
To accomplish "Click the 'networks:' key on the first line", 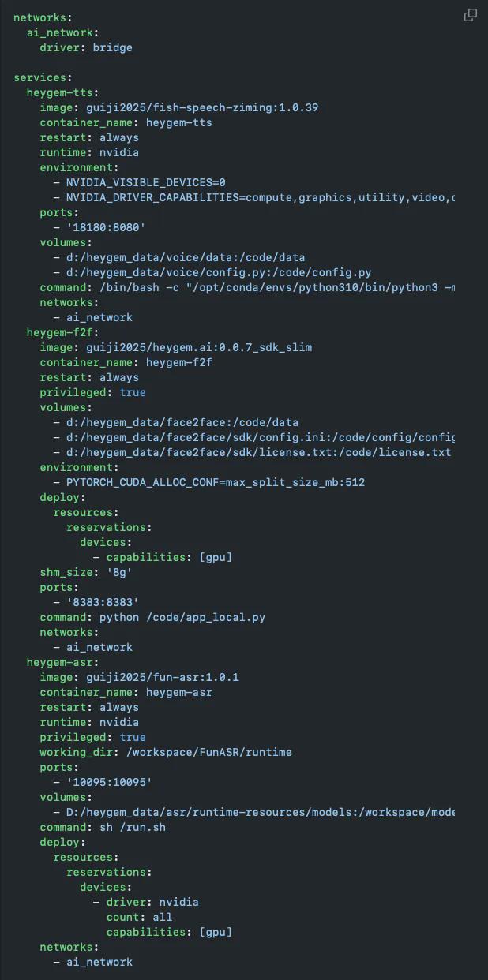I will coord(43,17).
